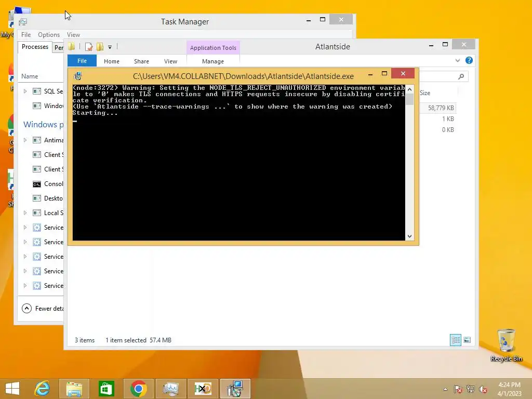Image resolution: width=532 pixels, height=399 pixels.
Task: Click the search magnifier in Atlantside window
Action: tap(461, 77)
